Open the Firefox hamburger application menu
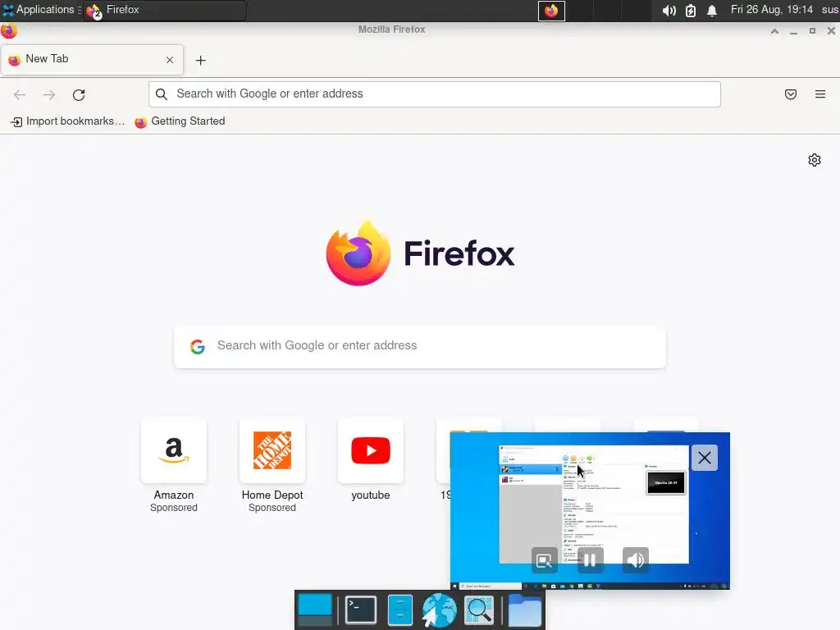 coord(820,94)
